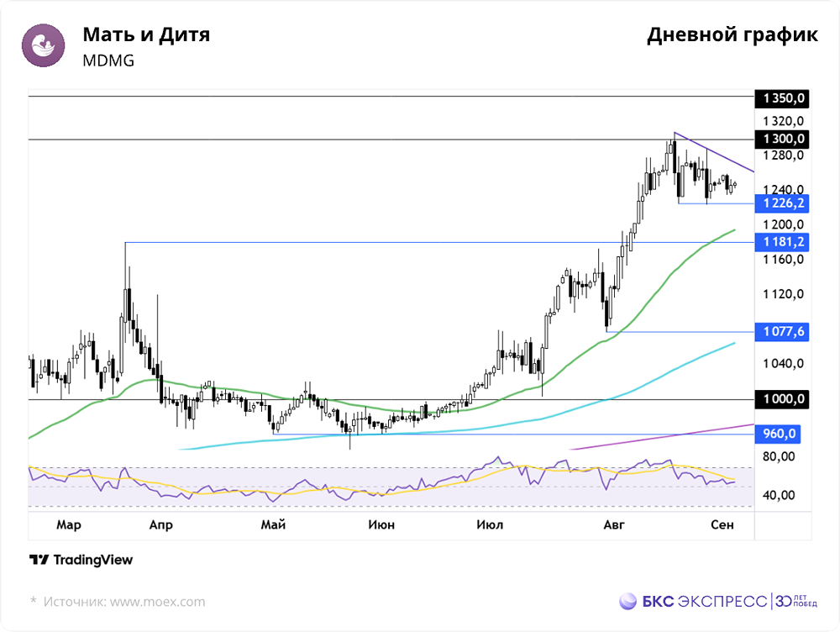This screenshot has width=840, height=632.
Task: Click the MDMG ticker text
Action: [x=108, y=61]
